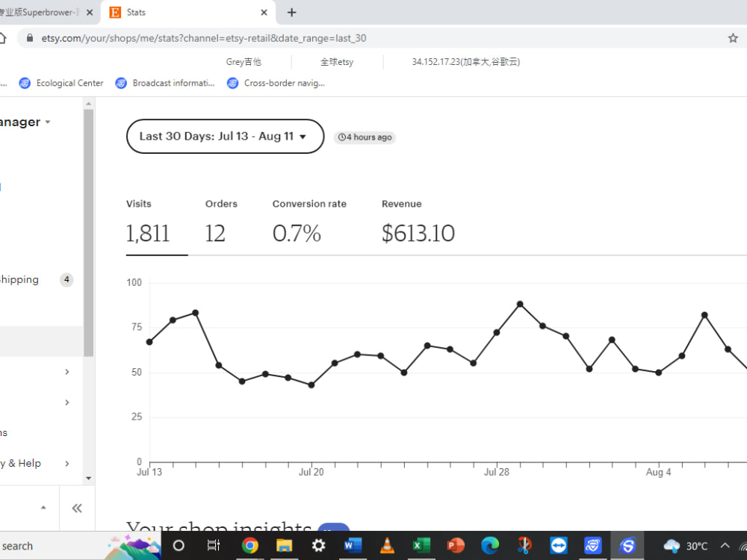Open Settings gear from taskbar
Image resolution: width=747 pixels, height=560 pixels.
tap(318, 546)
